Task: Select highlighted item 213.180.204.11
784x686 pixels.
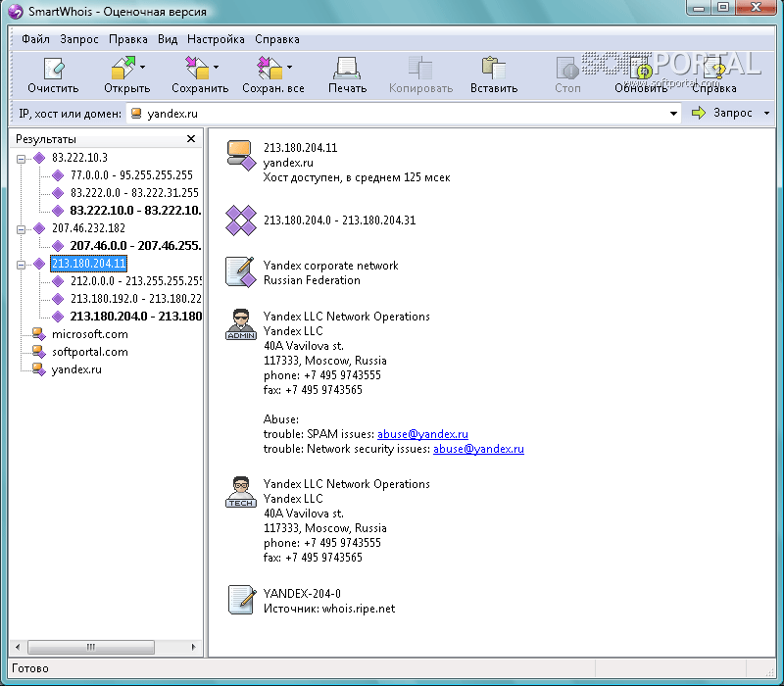Action: pos(88,264)
